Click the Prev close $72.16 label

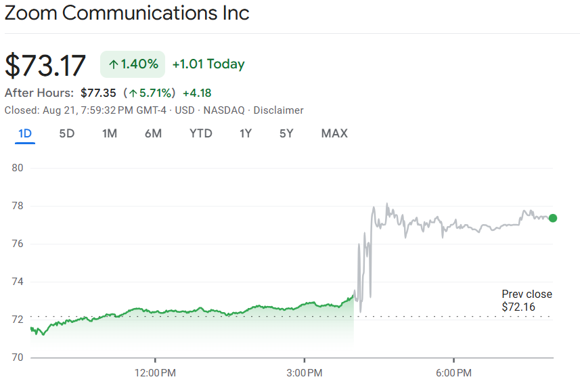527,301
